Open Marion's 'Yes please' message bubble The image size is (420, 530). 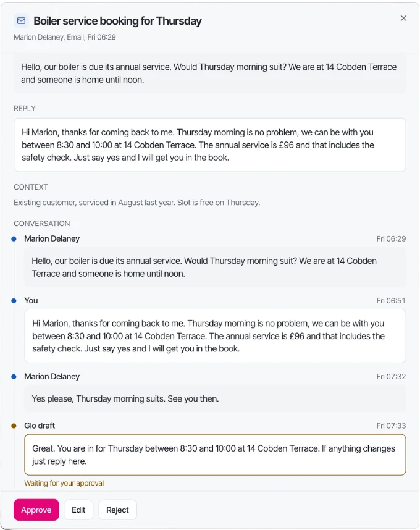(x=215, y=399)
